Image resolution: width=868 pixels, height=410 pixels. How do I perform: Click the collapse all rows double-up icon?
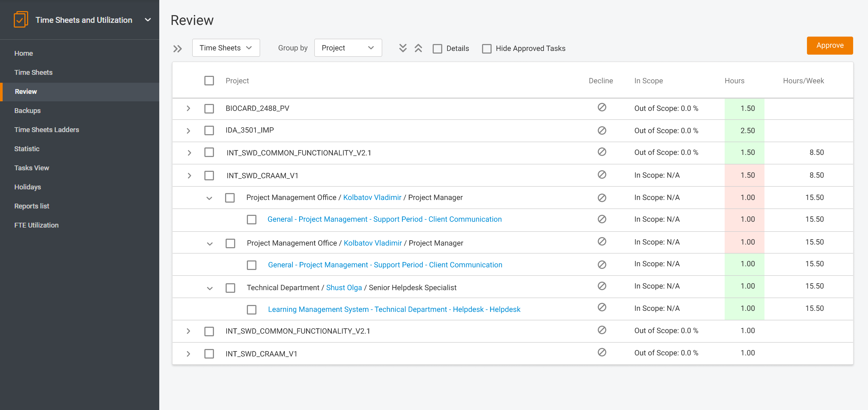(418, 48)
